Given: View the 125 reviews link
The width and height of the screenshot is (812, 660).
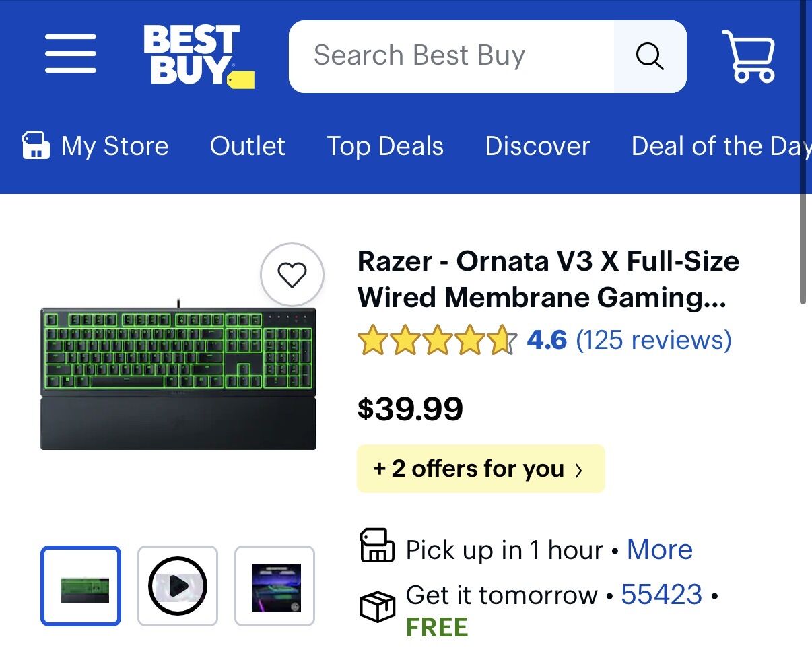Looking at the screenshot, I should 653,340.
